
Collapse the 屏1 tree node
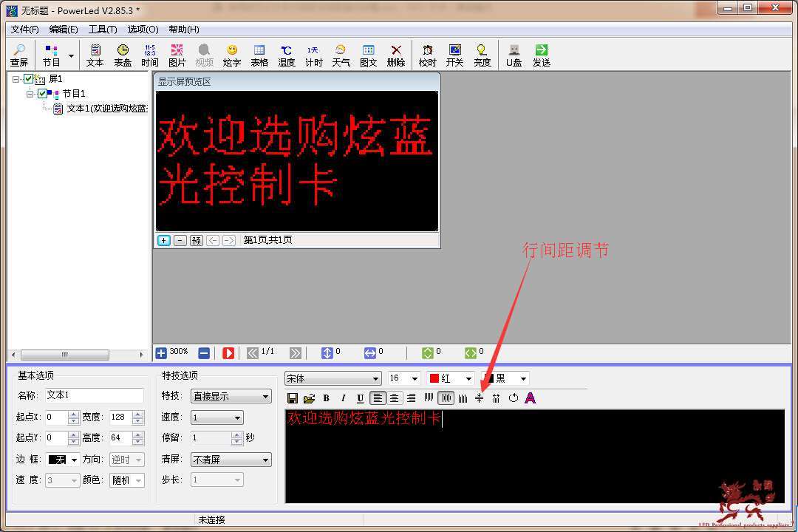[16, 79]
